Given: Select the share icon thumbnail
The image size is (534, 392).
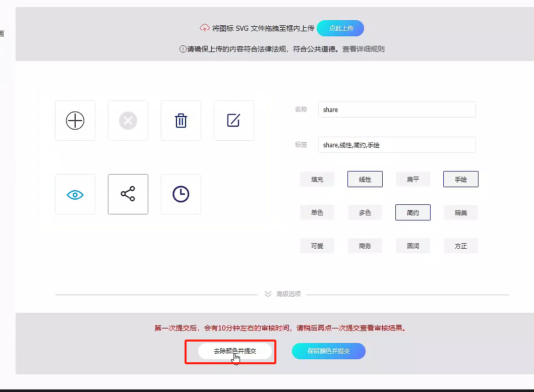Looking at the screenshot, I should (128, 194).
